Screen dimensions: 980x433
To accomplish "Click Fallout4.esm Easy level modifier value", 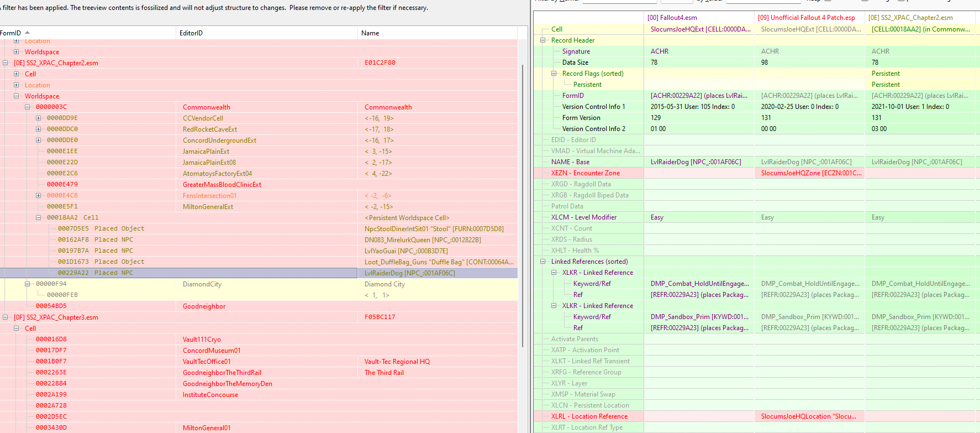I will click(x=657, y=217).
